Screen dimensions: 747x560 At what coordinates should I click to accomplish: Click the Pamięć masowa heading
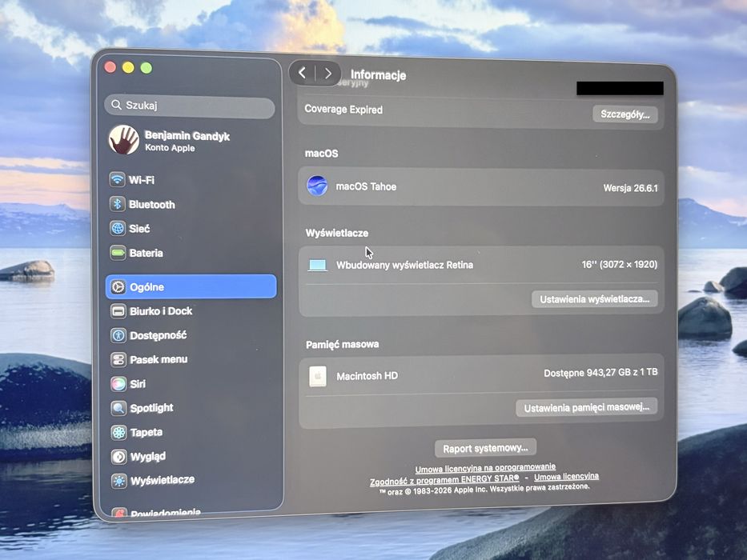pyautogui.click(x=342, y=344)
